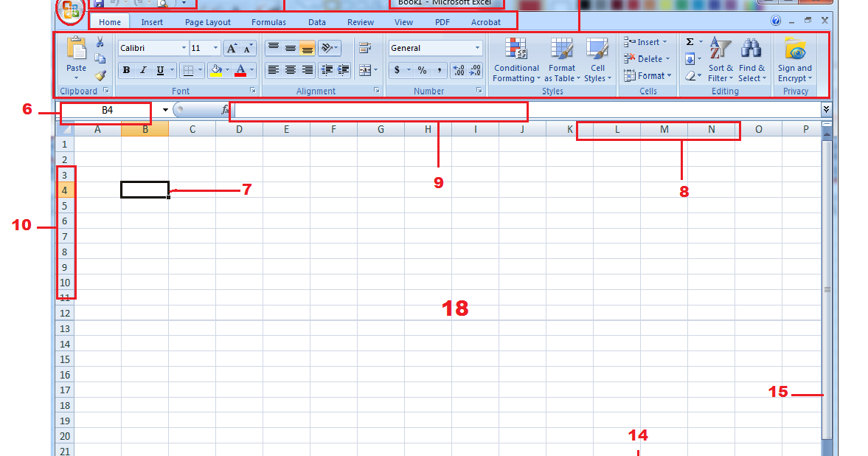
Task: Click the Increase Decimal icon
Action: coord(459,71)
